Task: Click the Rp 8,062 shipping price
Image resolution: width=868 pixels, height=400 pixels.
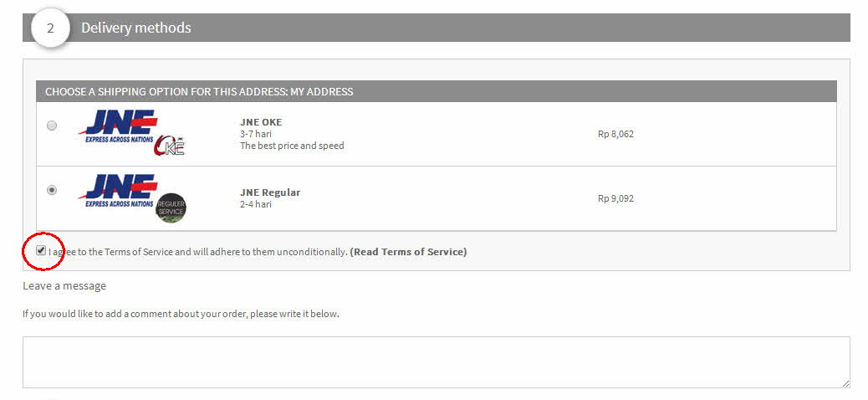Action: point(615,134)
